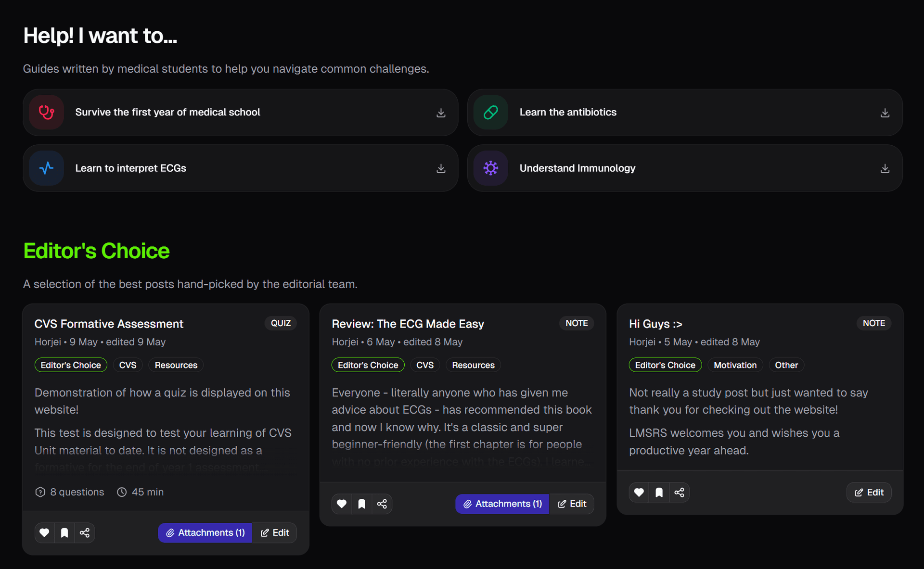The image size is (924, 569).
Task: Select Editor's Choice tag on CVS quiz card
Action: pyautogui.click(x=71, y=365)
